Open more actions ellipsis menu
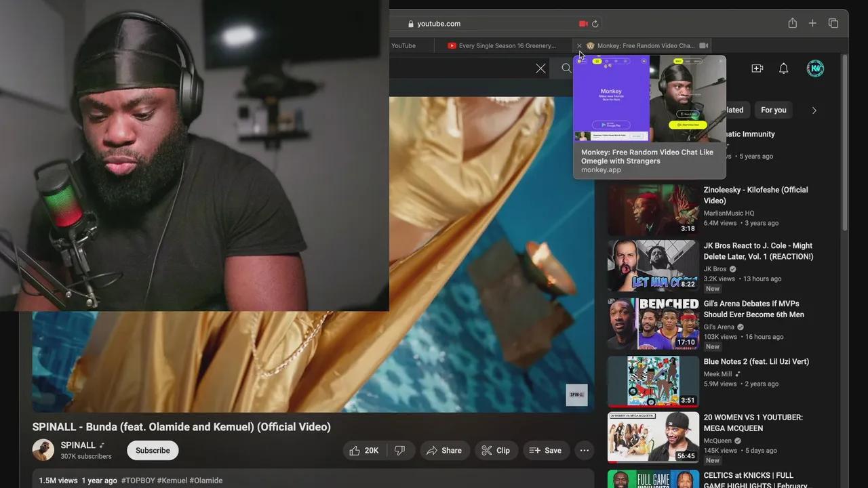 (x=584, y=450)
